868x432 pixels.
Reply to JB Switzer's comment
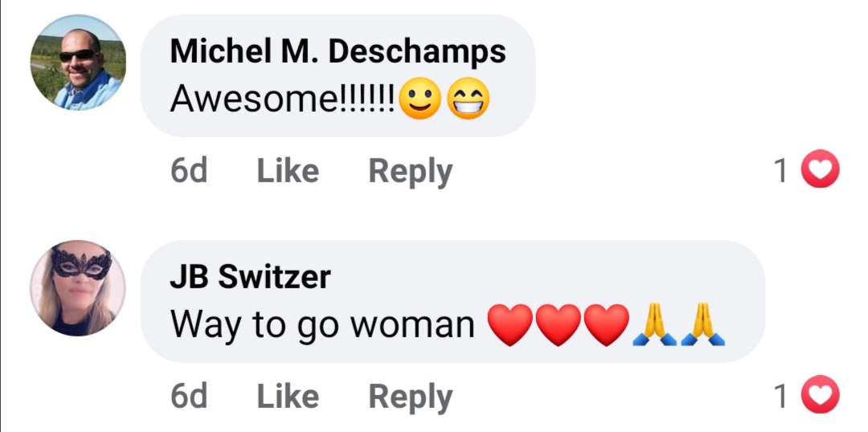[410, 397]
